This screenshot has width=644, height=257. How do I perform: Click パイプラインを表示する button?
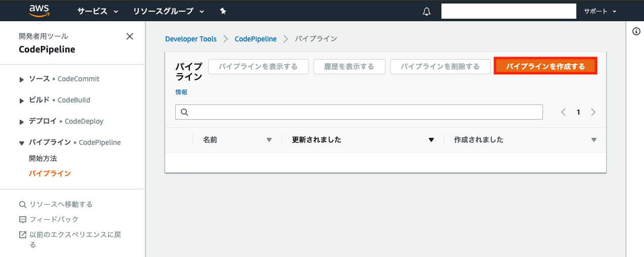pos(258,67)
